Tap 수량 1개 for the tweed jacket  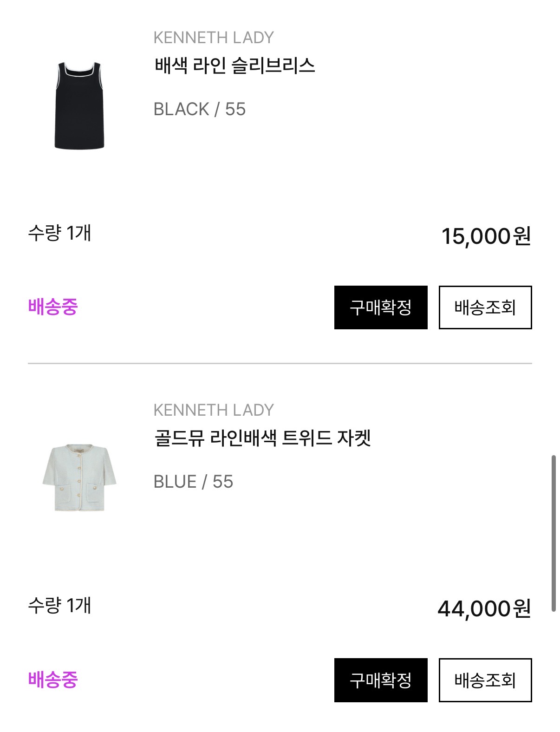[59, 605]
